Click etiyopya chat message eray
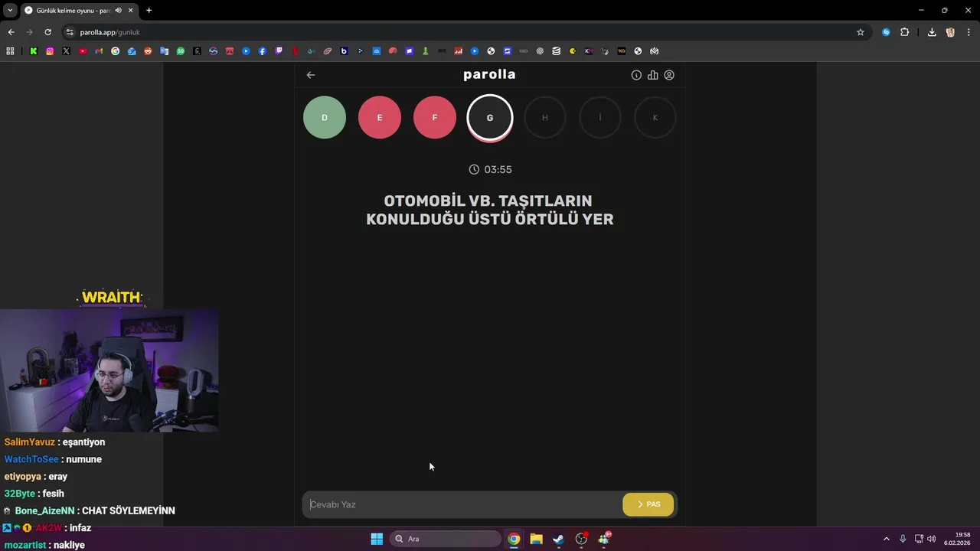Screen dimensions: 980x551 pyautogui.click(x=36, y=477)
